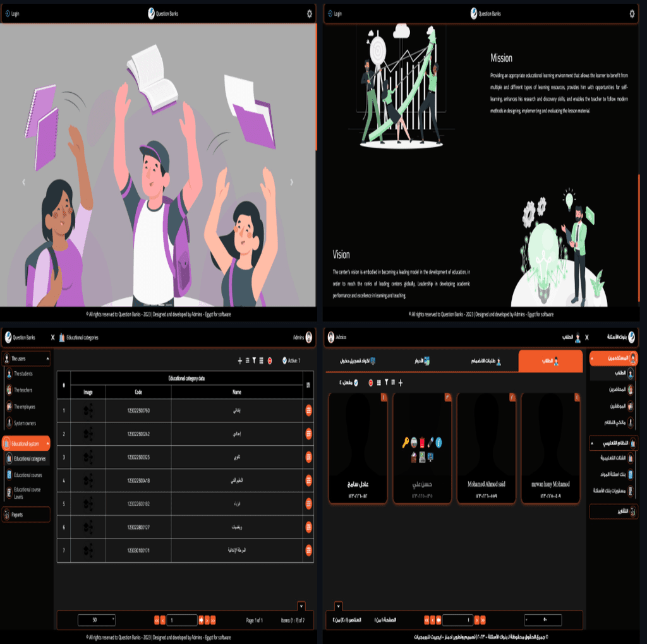Open row menu for category code 123022500242
647x644 pixels.
(x=308, y=434)
